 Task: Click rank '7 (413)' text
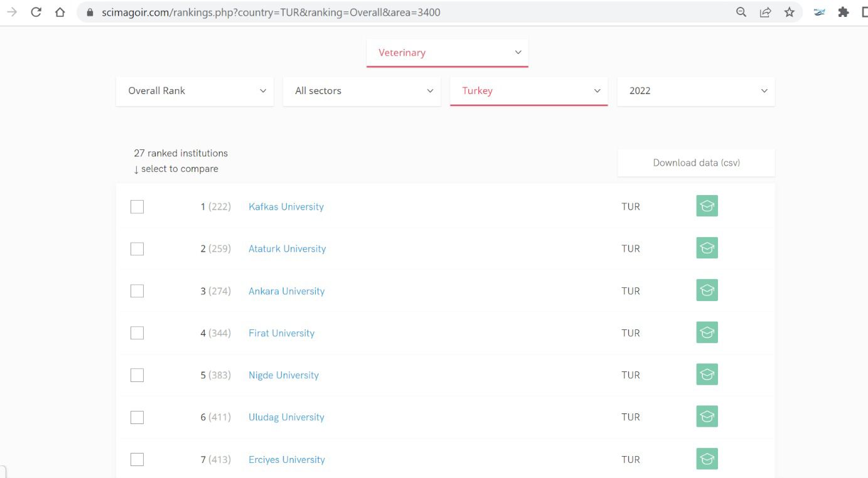point(216,460)
